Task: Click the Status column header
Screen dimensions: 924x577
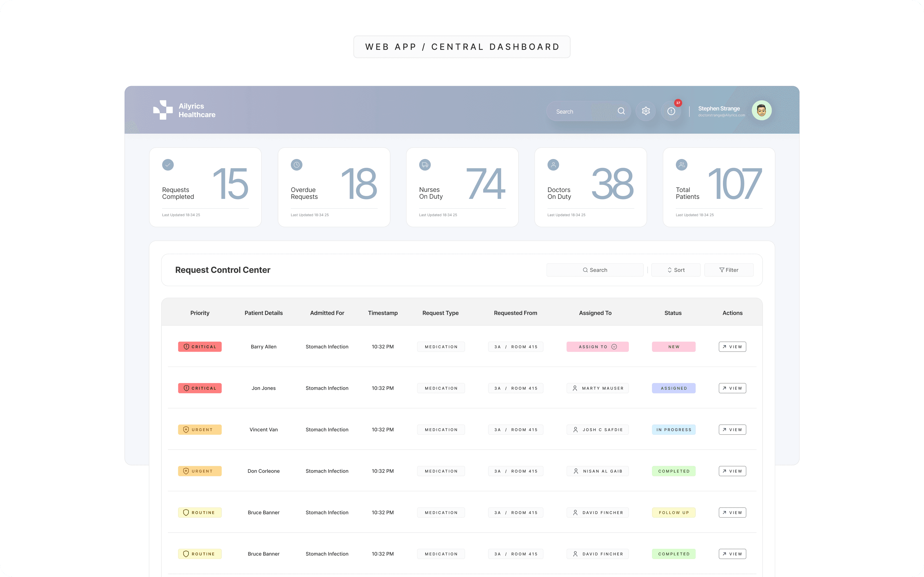Action: click(x=673, y=313)
